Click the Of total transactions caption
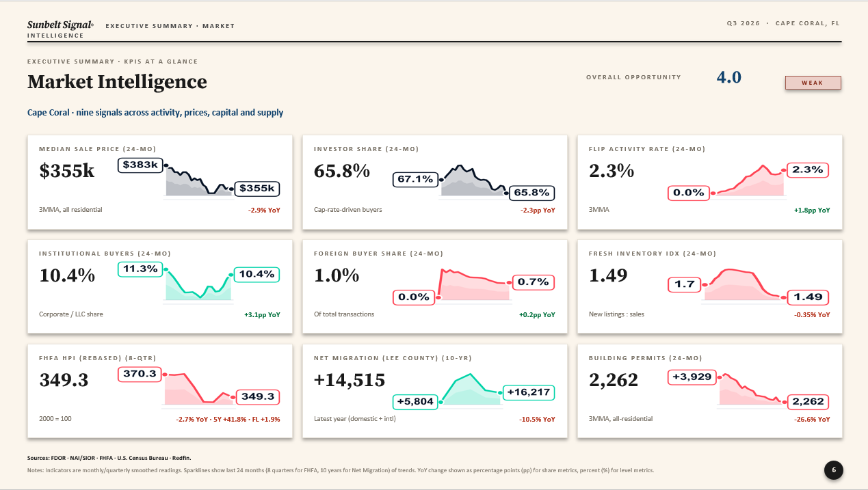This screenshot has height=490, width=868. click(344, 314)
